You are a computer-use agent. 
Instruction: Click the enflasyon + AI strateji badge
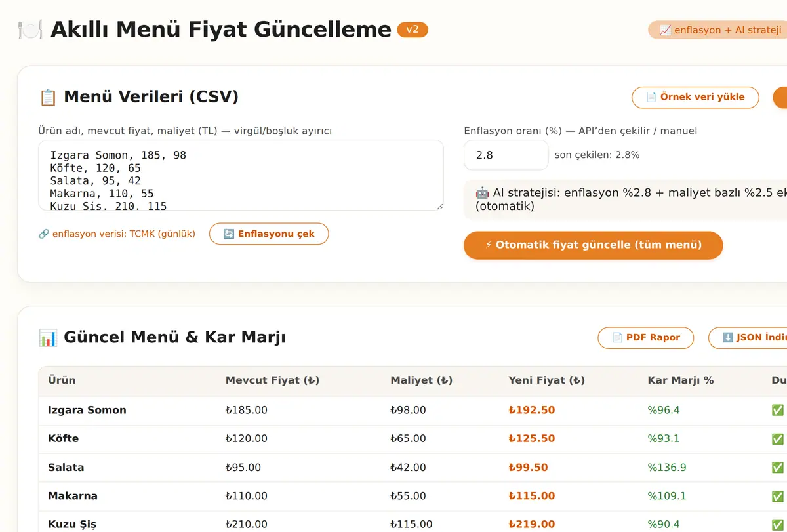click(x=717, y=30)
